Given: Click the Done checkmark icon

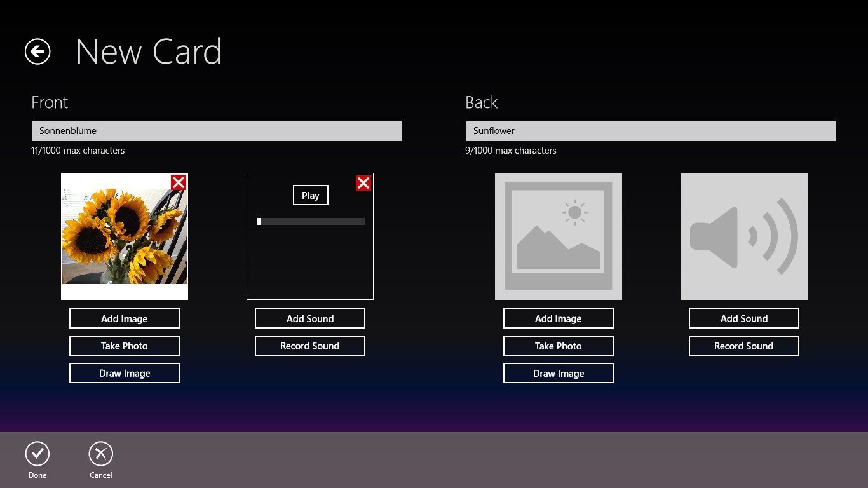Looking at the screenshot, I should (37, 454).
